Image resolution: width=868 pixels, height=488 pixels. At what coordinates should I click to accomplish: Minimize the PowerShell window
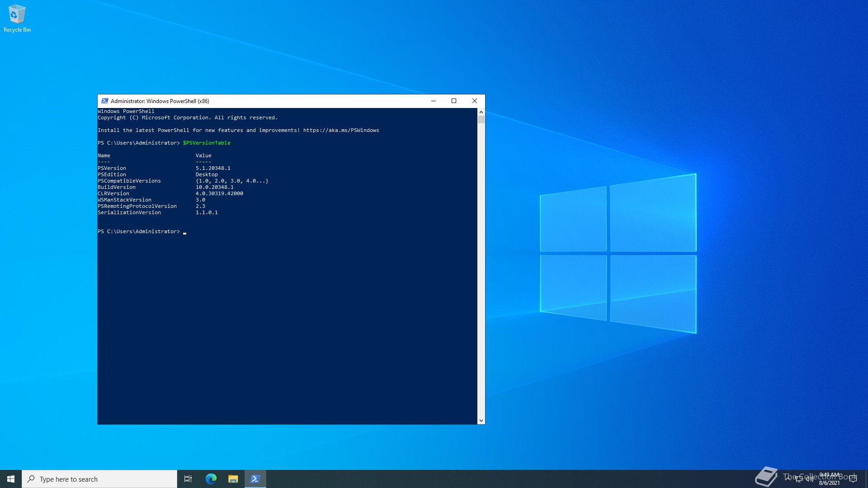tap(434, 101)
